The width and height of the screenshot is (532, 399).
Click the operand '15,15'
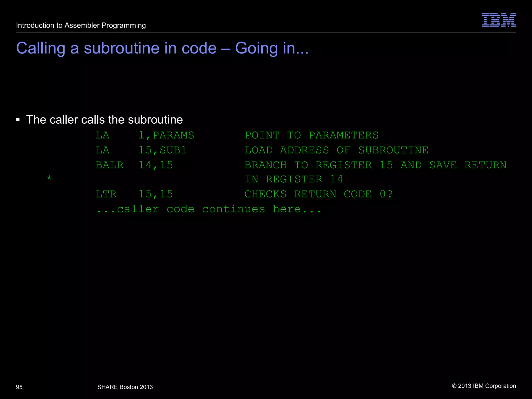[x=156, y=195]
